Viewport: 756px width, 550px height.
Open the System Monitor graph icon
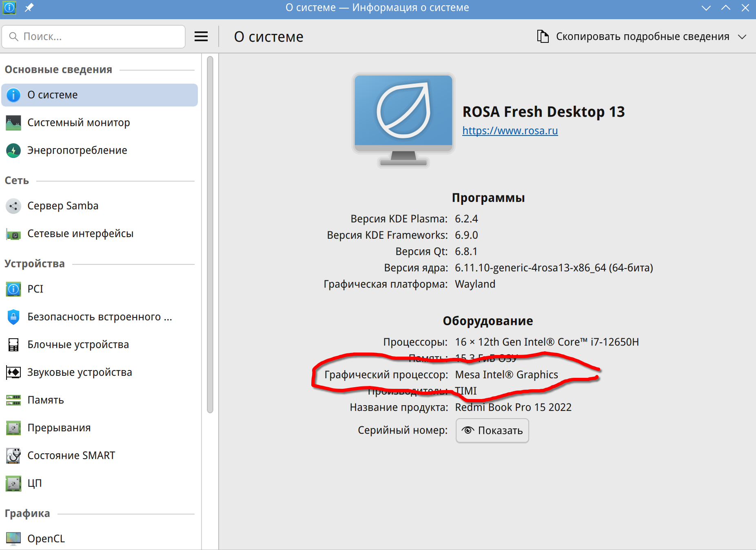[13, 123]
